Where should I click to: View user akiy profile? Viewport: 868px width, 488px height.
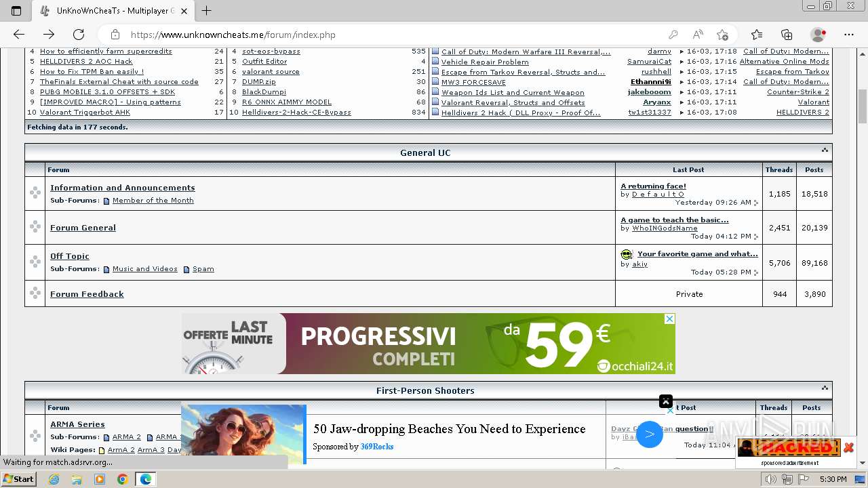click(x=639, y=264)
